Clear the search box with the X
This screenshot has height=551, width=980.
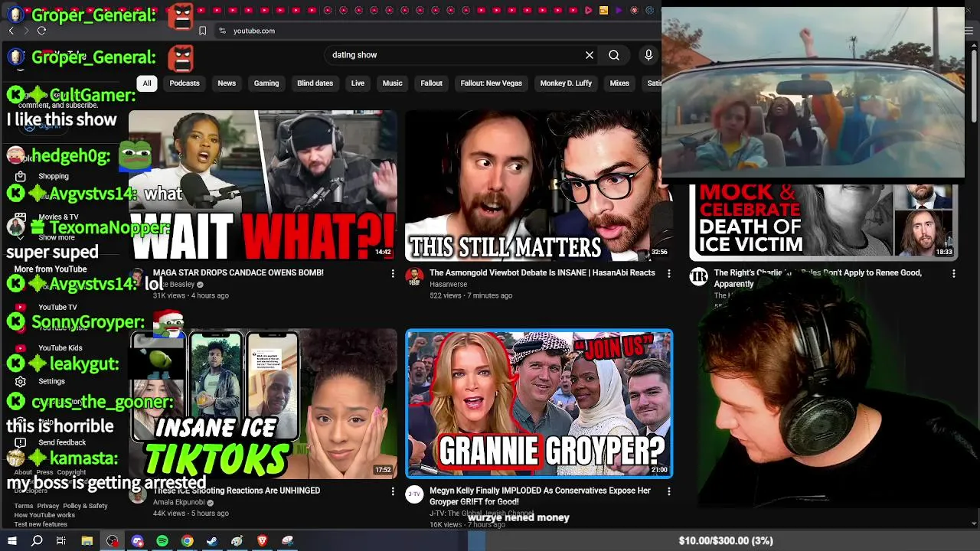590,55
